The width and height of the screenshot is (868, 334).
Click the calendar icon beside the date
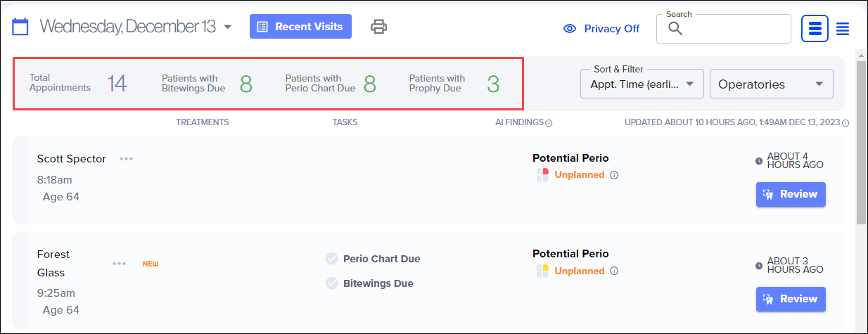click(x=20, y=27)
